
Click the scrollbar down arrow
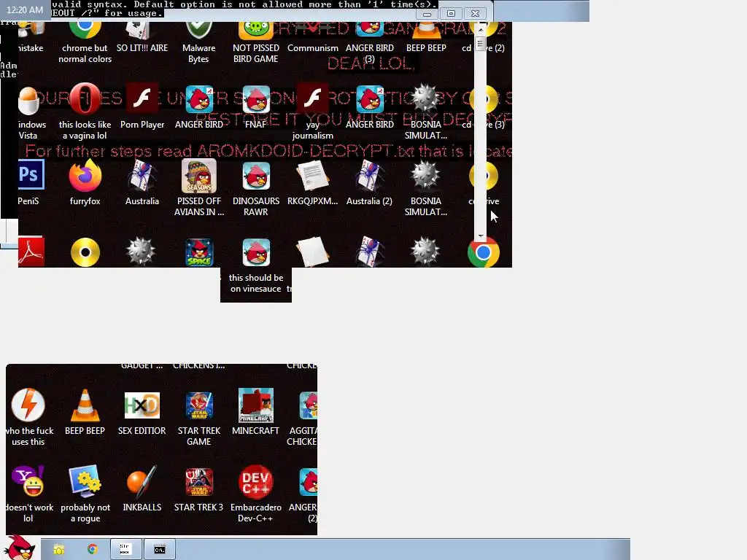pos(480,236)
